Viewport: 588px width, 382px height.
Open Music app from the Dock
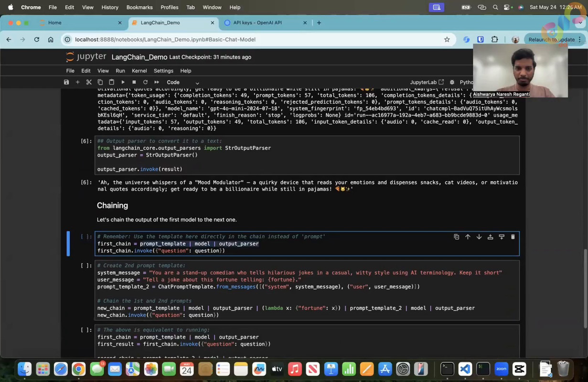(295, 369)
